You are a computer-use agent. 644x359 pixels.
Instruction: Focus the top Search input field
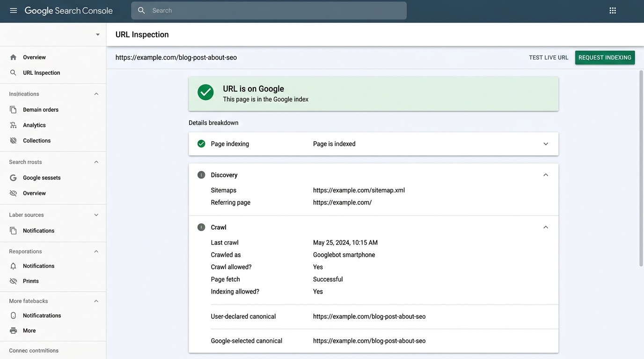pos(269,10)
